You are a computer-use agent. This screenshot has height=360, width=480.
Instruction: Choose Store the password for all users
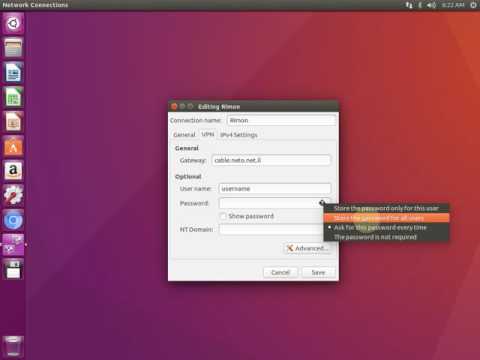pos(386,218)
